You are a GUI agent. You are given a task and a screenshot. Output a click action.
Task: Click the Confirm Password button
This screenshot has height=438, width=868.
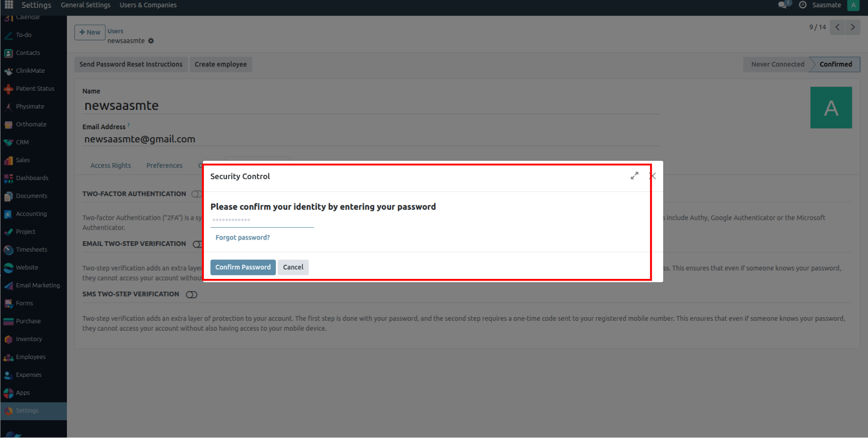click(x=243, y=267)
